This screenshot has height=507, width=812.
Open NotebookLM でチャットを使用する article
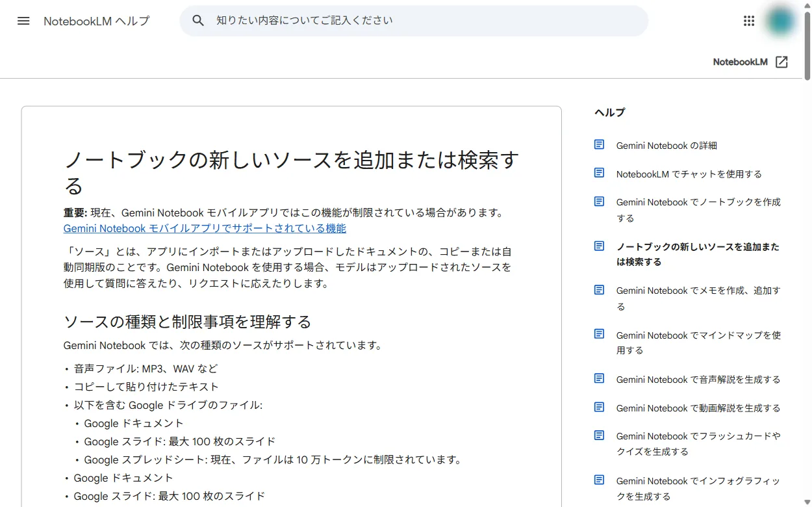pos(689,174)
